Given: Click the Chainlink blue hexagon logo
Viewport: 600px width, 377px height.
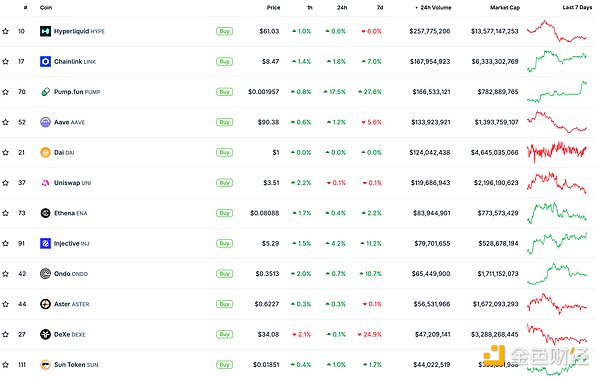Looking at the screenshot, I should pyautogui.click(x=45, y=61).
